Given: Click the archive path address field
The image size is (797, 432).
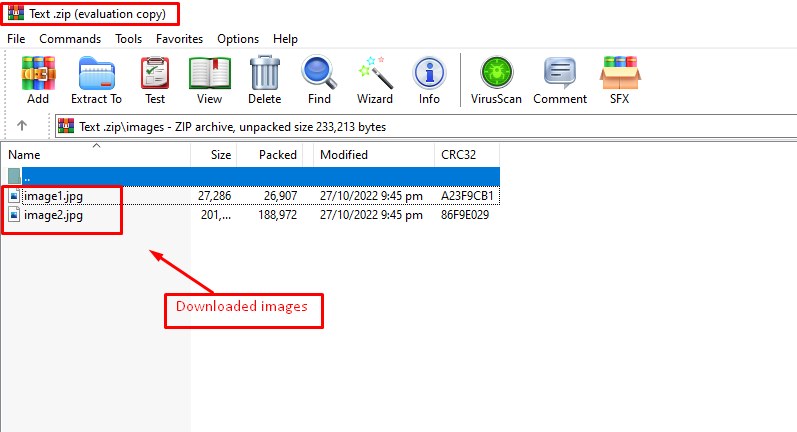Looking at the screenshot, I should [426, 126].
